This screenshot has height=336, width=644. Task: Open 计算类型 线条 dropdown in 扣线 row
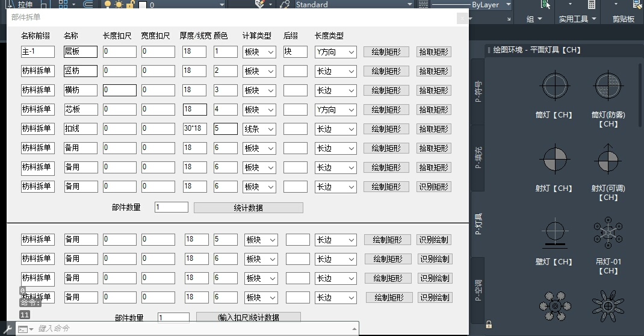[x=259, y=129]
